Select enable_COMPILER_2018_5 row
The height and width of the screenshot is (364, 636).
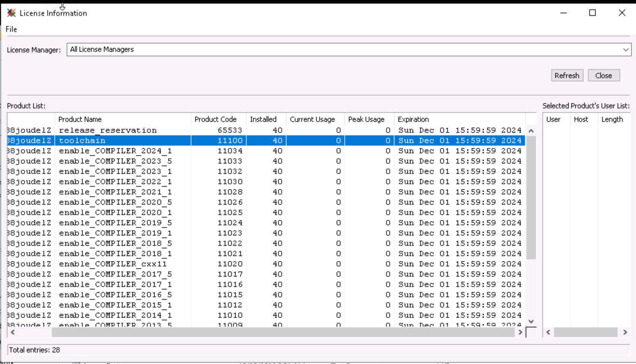click(x=266, y=243)
